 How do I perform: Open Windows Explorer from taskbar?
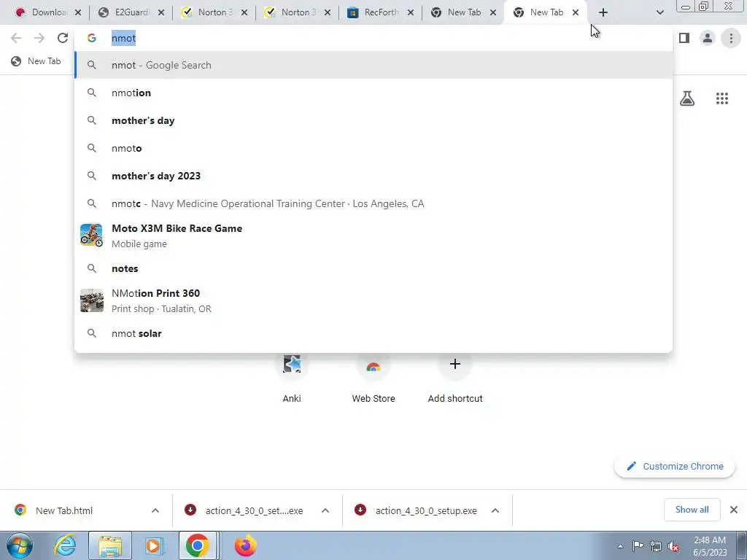(x=110, y=545)
